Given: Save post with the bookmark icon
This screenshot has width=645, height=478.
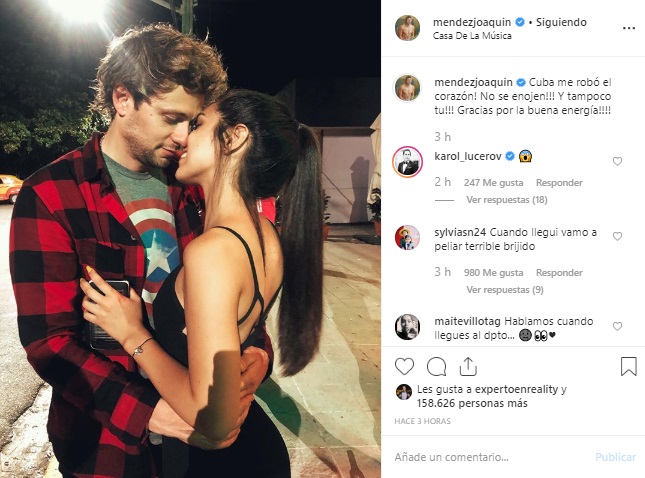Looking at the screenshot, I should (628, 366).
